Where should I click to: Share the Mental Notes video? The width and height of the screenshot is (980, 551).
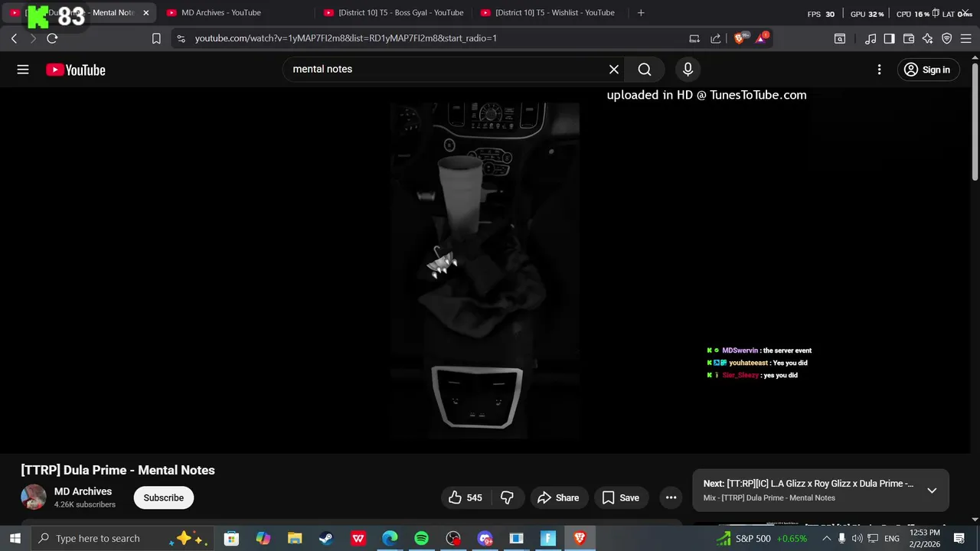point(558,497)
